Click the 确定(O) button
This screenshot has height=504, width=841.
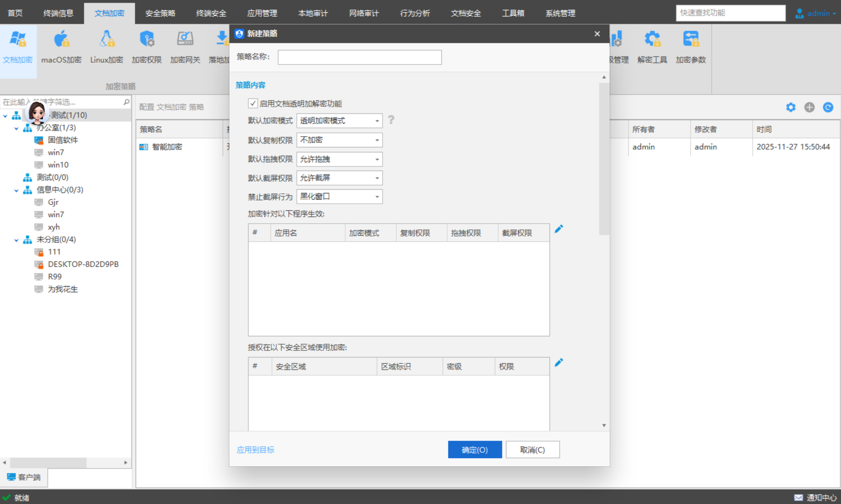pos(475,450)
